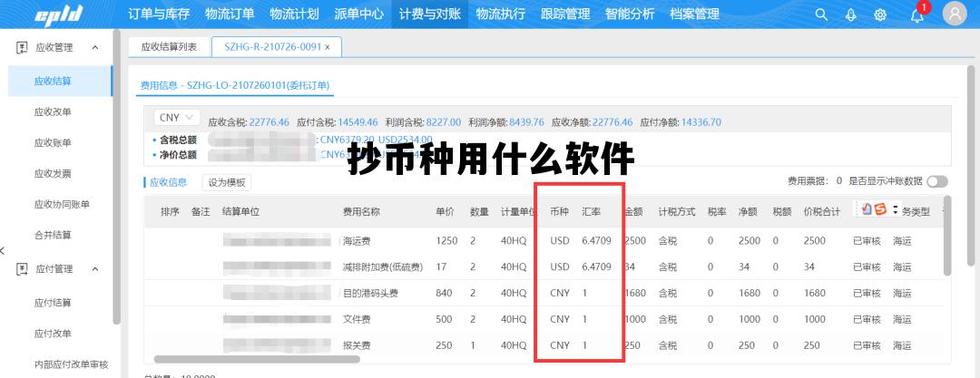The height and width of the screenshot is (378, 980).
Task: Click the 应付管理 section icon
Action: [22, 268]
